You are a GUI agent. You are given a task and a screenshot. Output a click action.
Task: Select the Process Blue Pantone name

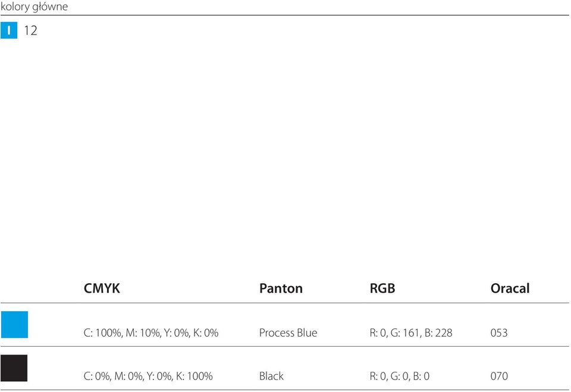point(288,333)
